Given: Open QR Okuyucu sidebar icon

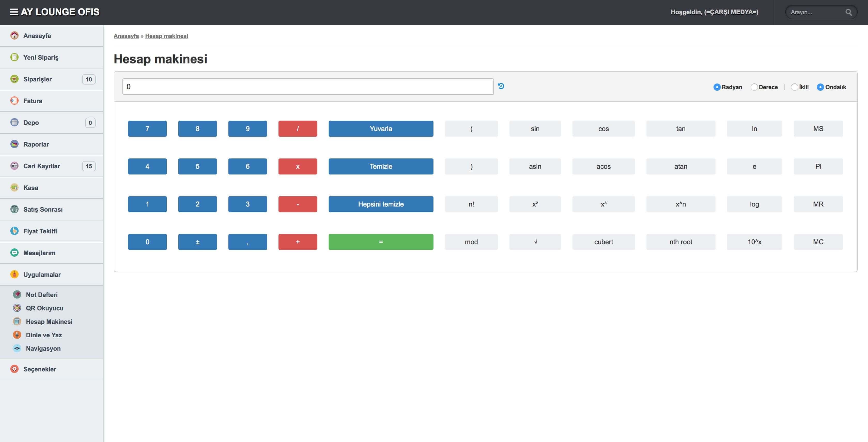Looking at the screenshot, I should [17, 308].
